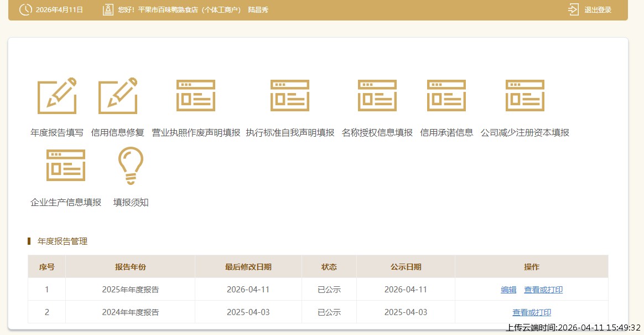
Task: Click the 年度报告管理 section heading
Action: tap(63, 241)
